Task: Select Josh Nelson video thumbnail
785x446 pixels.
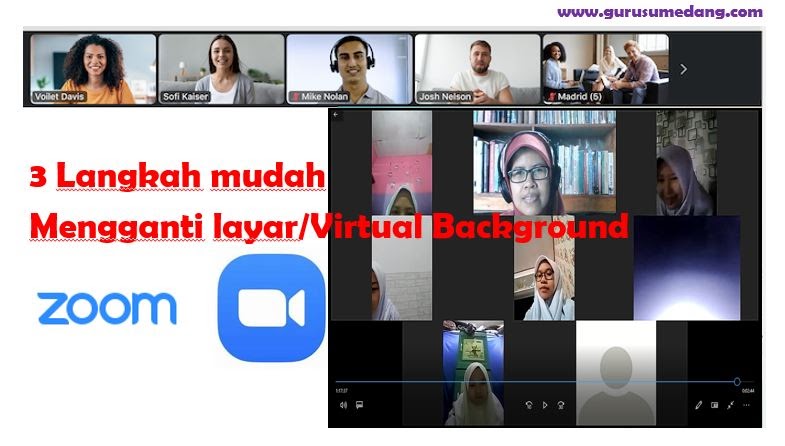Action: click(x=478, y=69)
